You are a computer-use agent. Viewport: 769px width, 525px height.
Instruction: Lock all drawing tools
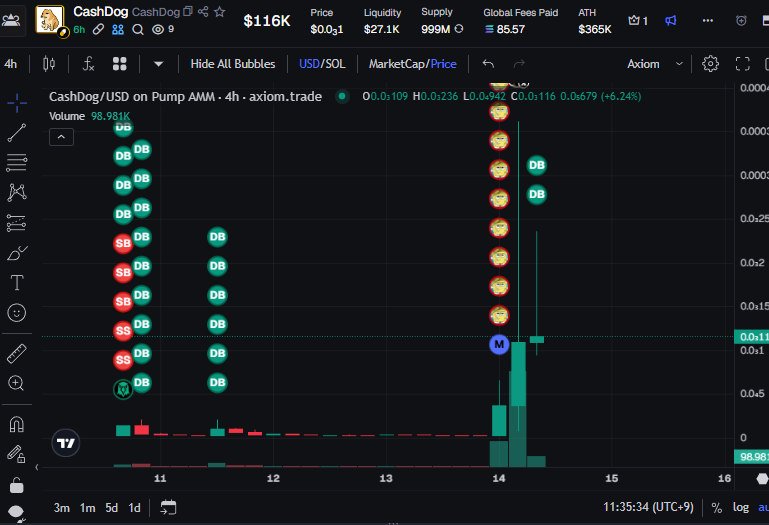pos(17,485)
